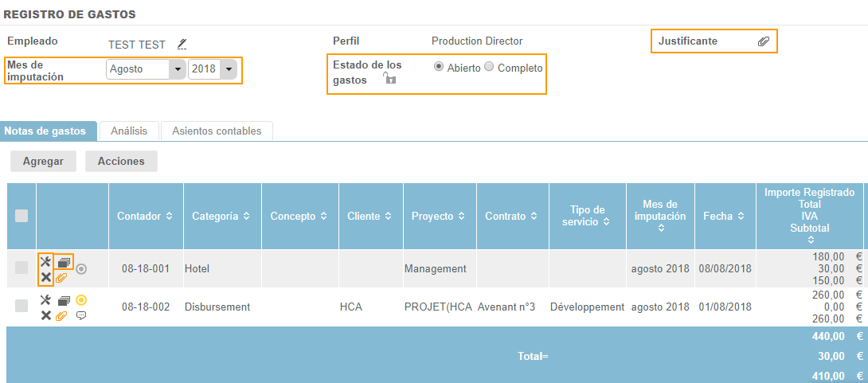The image size is (868, 383).
Task: Click the Acciones button
Action: click(x=121, y=161)
